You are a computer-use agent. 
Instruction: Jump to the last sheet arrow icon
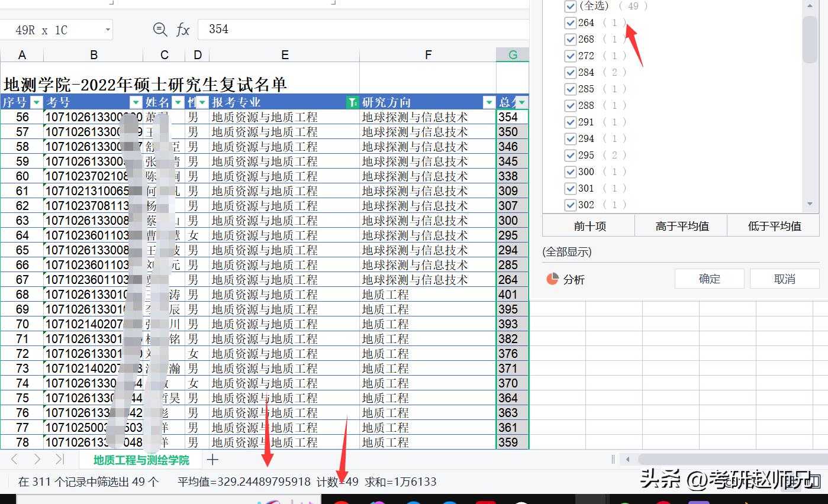tap(59, 460)
